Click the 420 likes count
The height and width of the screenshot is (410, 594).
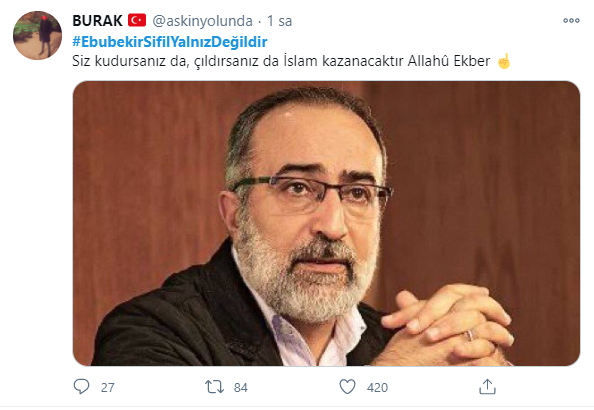pos(377,387)
